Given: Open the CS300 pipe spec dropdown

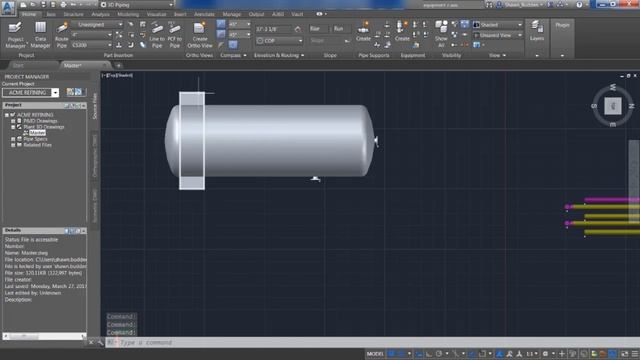Looking at the screenshot, I should pos(91,45).
